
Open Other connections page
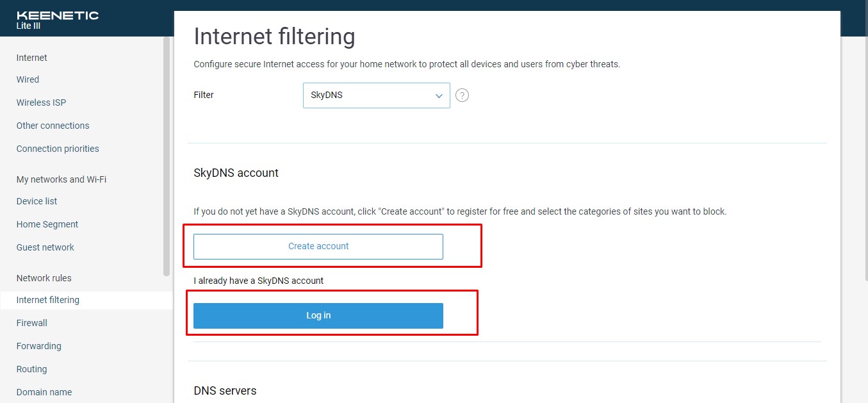(x=53, y=126)
